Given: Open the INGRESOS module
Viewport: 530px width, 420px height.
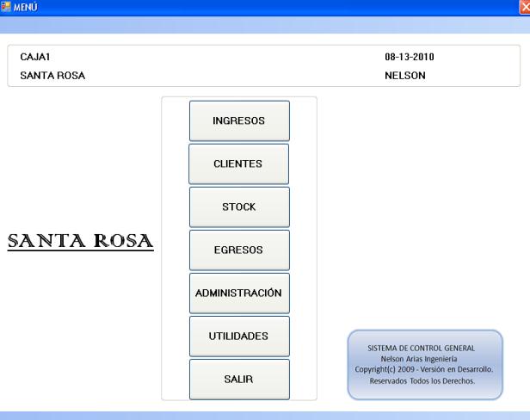Looking at the screenshot, I should click(238, 120).
